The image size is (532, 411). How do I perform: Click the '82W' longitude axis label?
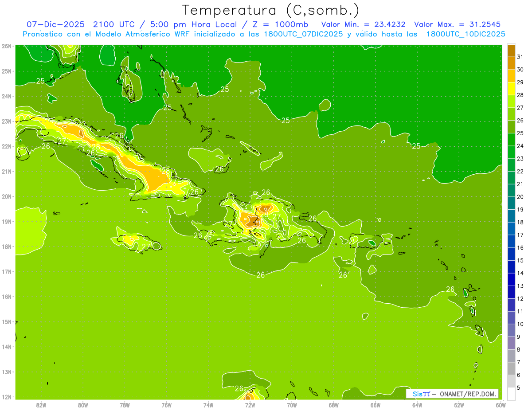[41, 405]
